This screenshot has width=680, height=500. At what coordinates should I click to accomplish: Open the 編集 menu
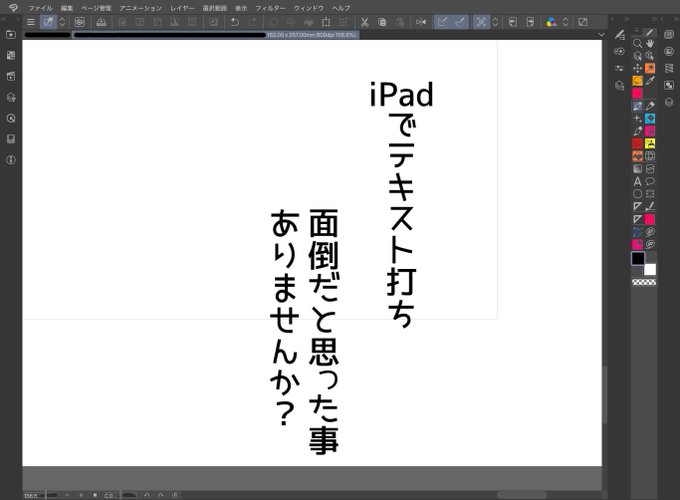[x=67, y=8]
